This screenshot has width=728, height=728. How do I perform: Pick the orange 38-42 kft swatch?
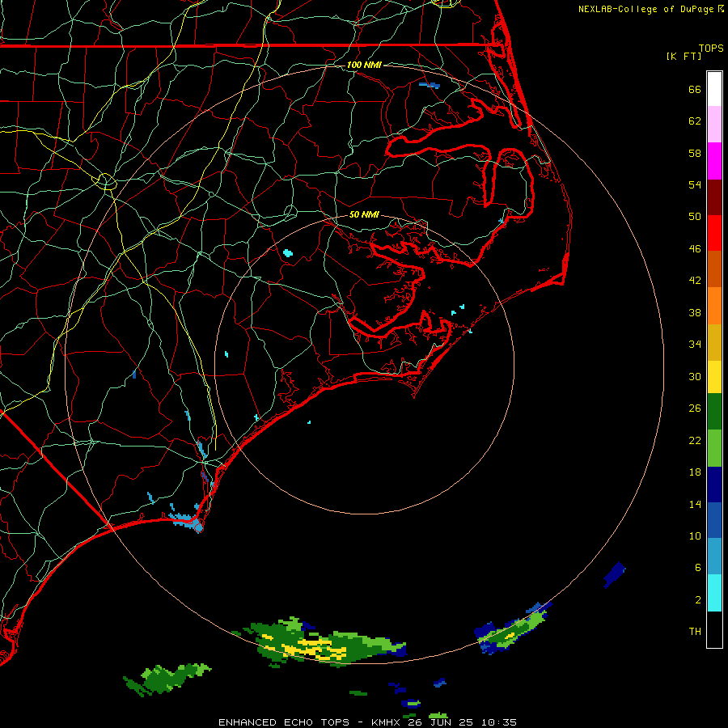pos(714,306)
